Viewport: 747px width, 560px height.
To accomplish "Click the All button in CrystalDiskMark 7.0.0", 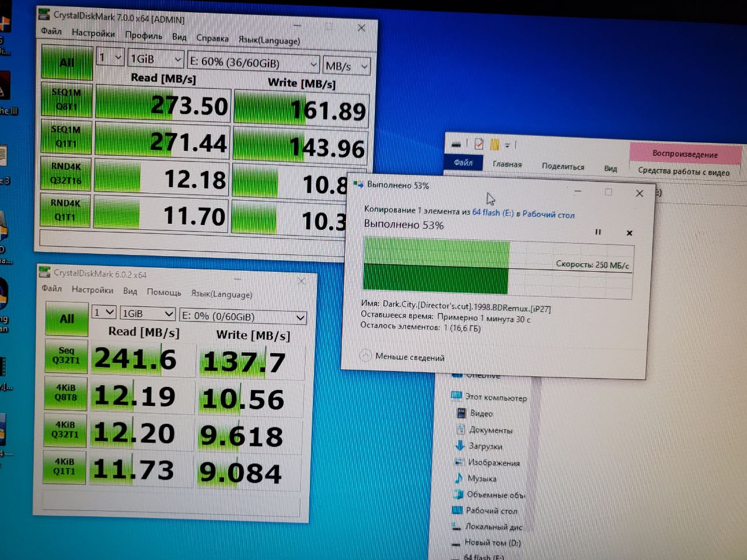I will click(67, 62).
